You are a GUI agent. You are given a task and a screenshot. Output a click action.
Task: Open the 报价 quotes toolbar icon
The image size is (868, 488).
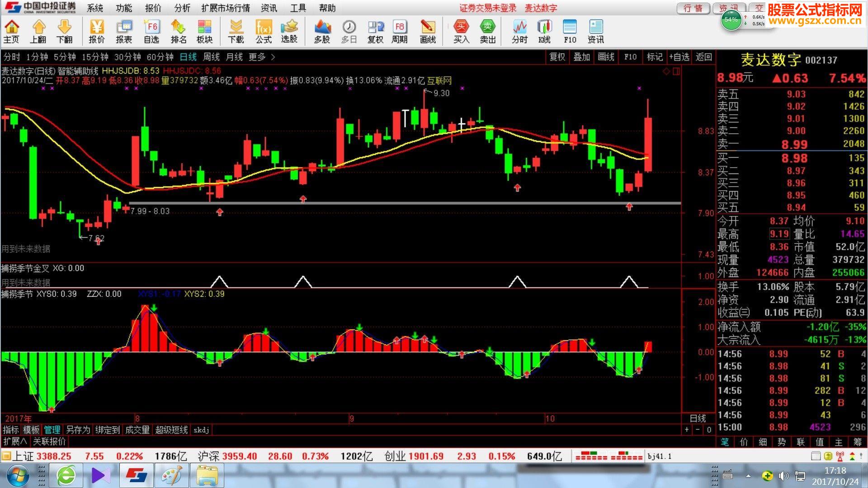tap(97, 32)
